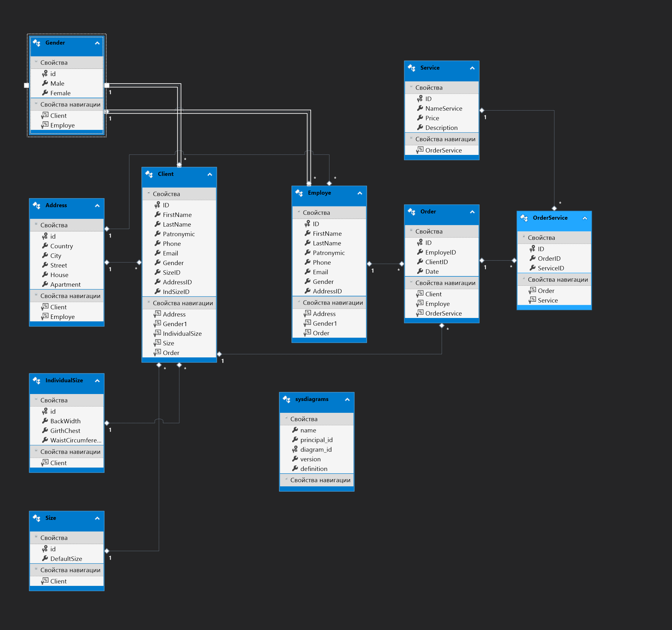Select the Employe entity title

tap(319, 193)
